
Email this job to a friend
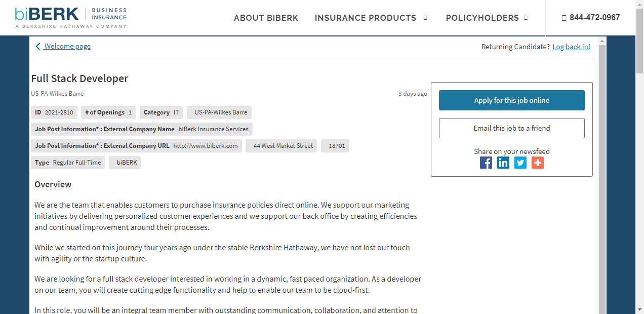point(512,128)
